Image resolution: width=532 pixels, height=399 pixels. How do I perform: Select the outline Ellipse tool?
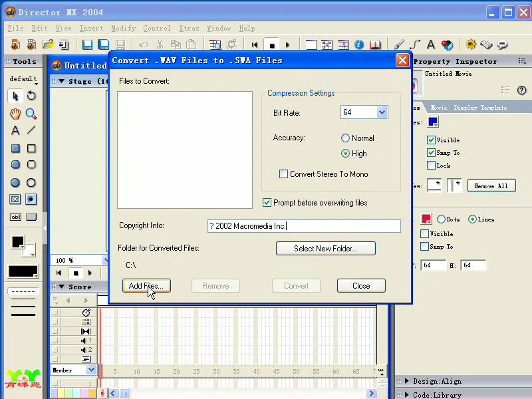click(31, 182)
